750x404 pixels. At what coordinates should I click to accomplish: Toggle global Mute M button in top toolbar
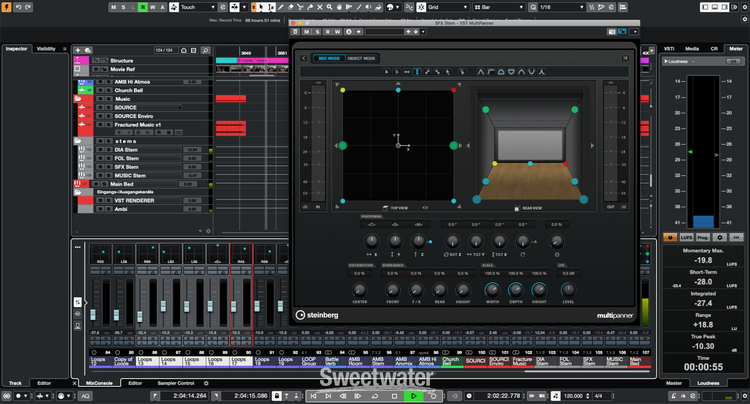113,7
